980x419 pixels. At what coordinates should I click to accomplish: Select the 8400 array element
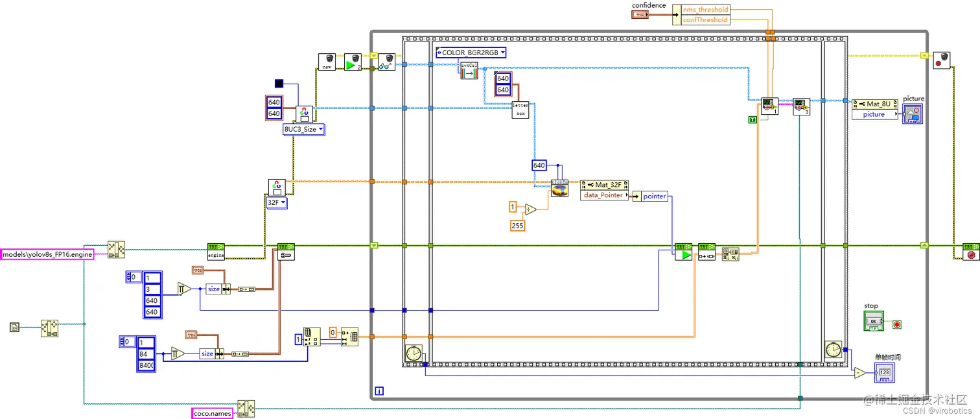click(146, 365)
